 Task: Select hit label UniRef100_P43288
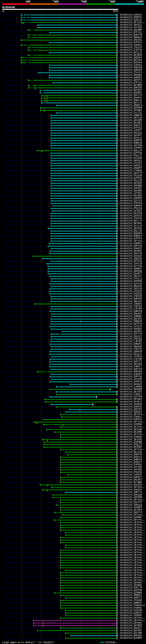[x=131, y=158]
